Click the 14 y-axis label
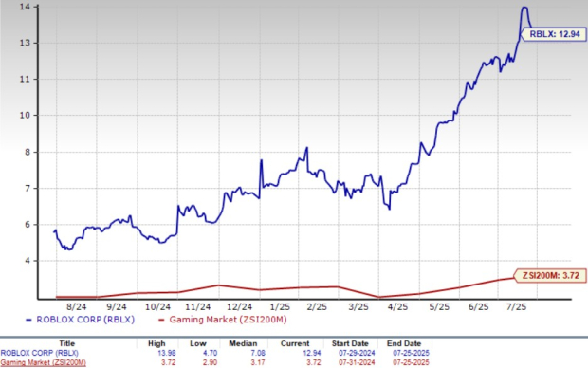 point(24,8)
